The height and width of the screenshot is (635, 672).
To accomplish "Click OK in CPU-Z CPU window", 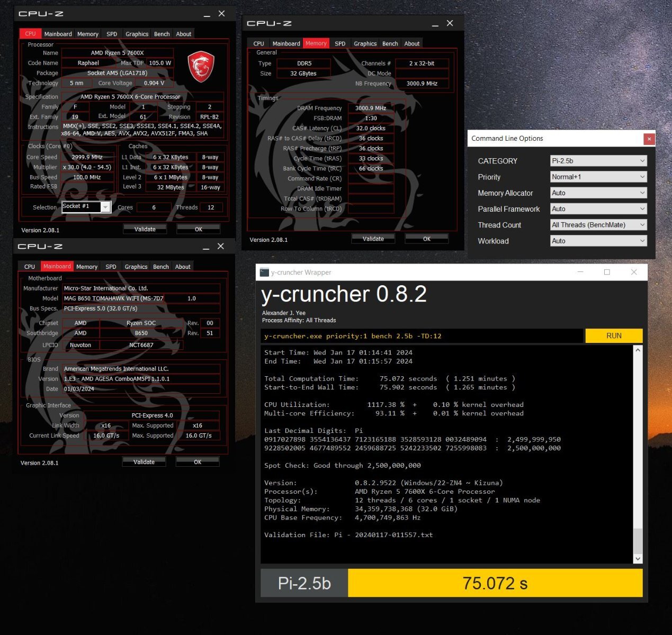I will click(x=199, y=229).
